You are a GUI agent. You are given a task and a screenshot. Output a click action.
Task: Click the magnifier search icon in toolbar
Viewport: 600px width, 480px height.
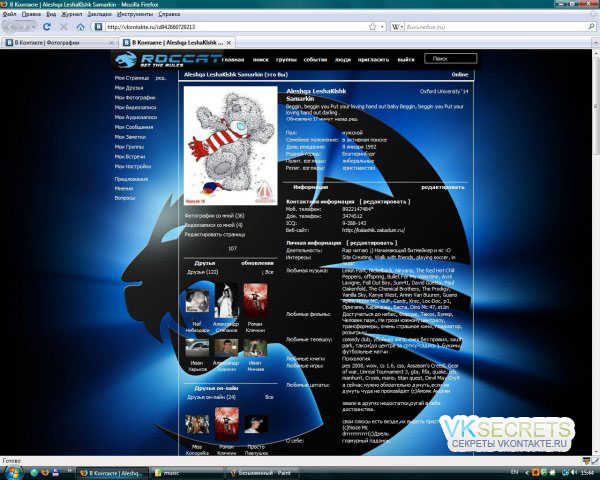point(591,27)
